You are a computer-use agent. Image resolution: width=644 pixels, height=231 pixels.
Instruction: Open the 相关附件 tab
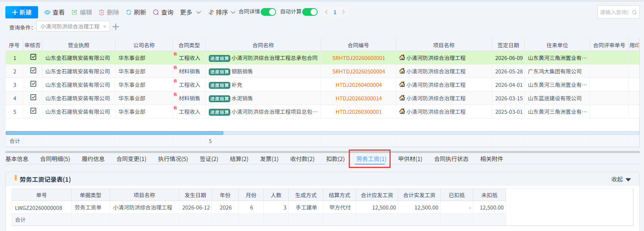coord(491,159)
